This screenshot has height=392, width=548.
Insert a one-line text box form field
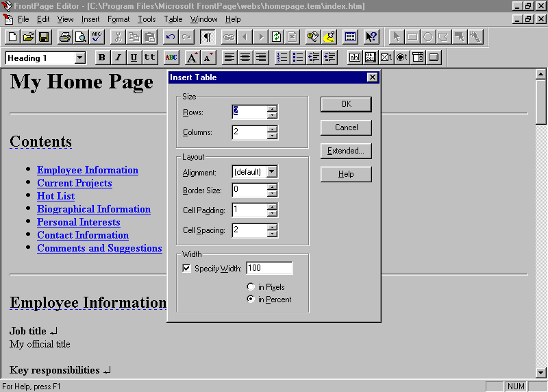pos(354,58)
